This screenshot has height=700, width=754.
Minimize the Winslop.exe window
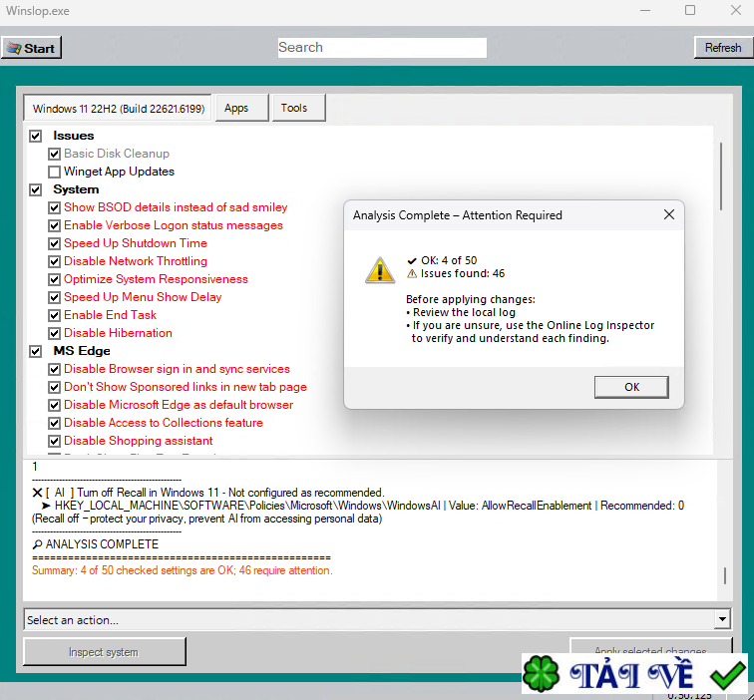click(x=645, y=10)
